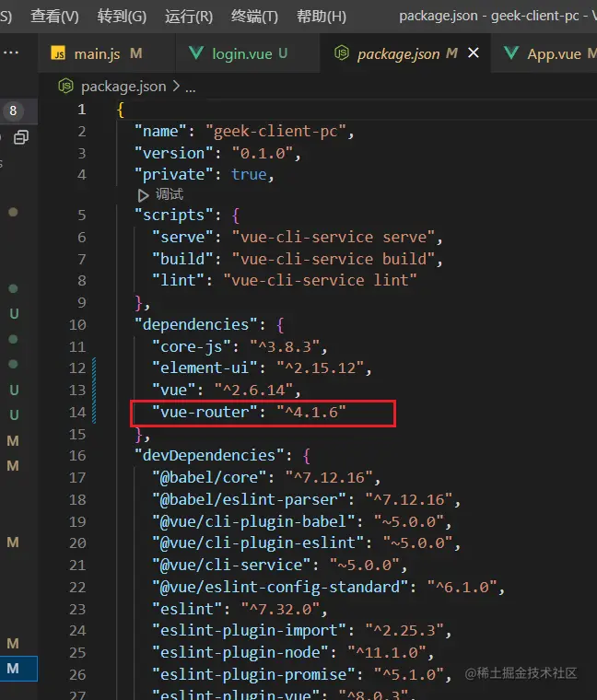Click the "devDependencies" key

[209, 455]
